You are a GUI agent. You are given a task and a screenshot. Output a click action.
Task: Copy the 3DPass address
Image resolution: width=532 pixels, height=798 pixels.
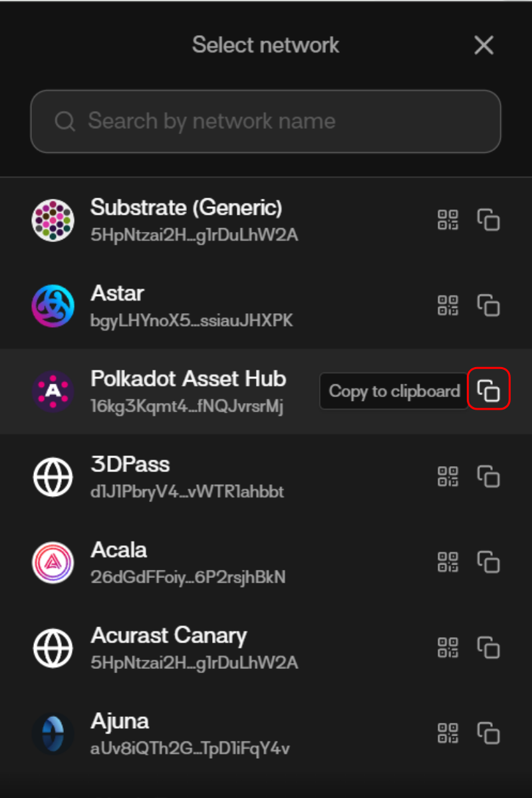[x=489, y=477]
